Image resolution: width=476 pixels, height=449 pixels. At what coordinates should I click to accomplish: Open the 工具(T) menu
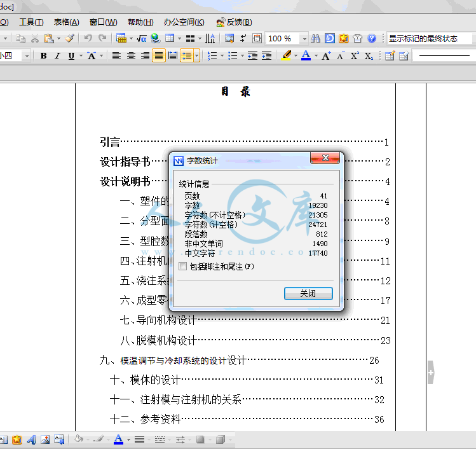pyautogui.click(x=31, y=22)
